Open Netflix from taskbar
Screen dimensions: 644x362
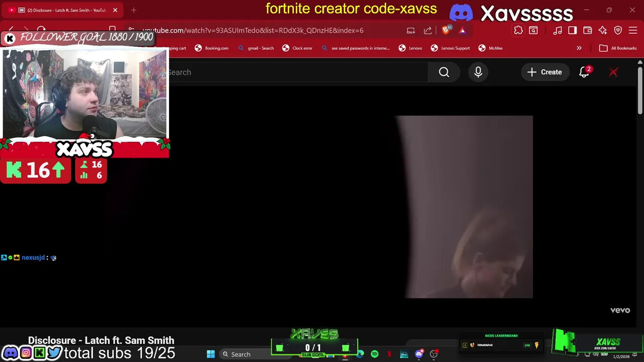[389, 354]
